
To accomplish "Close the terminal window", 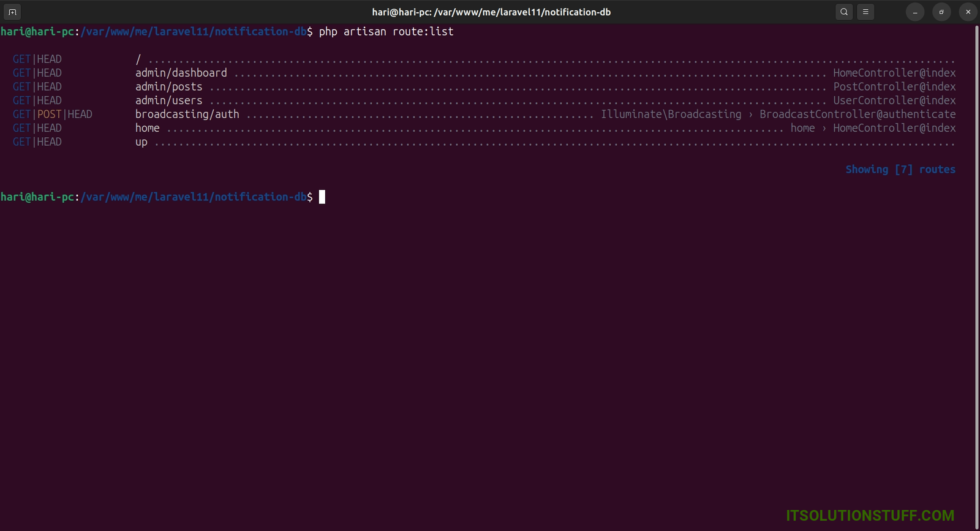I will 968,12.
